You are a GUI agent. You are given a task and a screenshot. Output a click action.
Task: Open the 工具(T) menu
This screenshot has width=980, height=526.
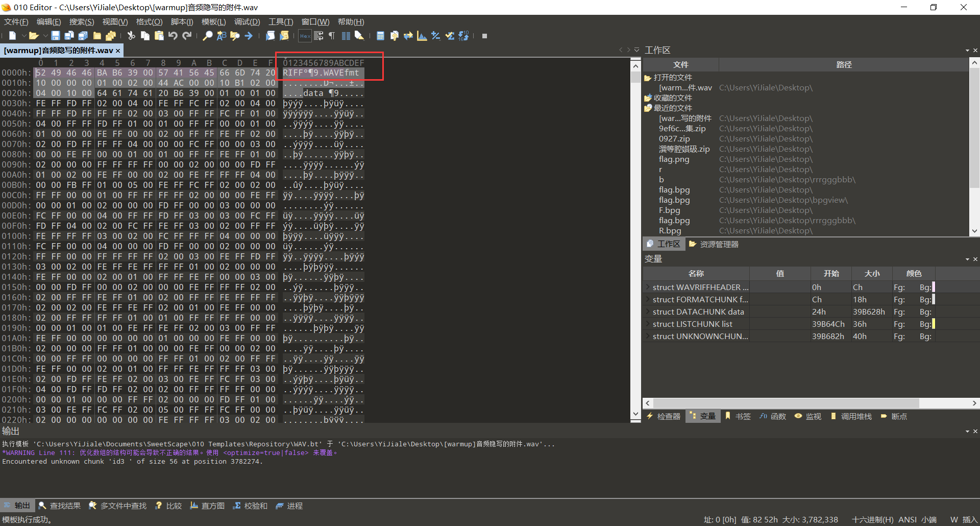coord(281,22)
